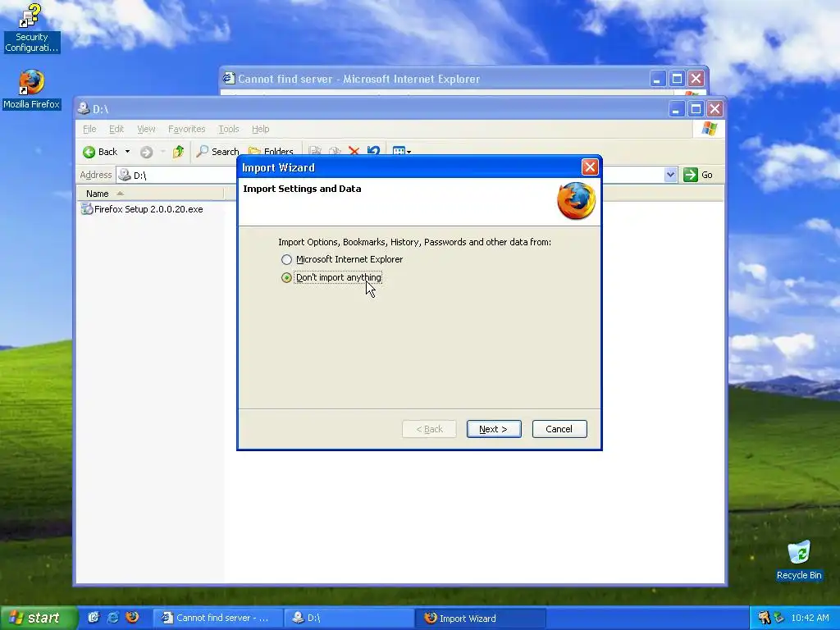Sort by the Name column header
This screenshot has height=630, width=840.
149,194
